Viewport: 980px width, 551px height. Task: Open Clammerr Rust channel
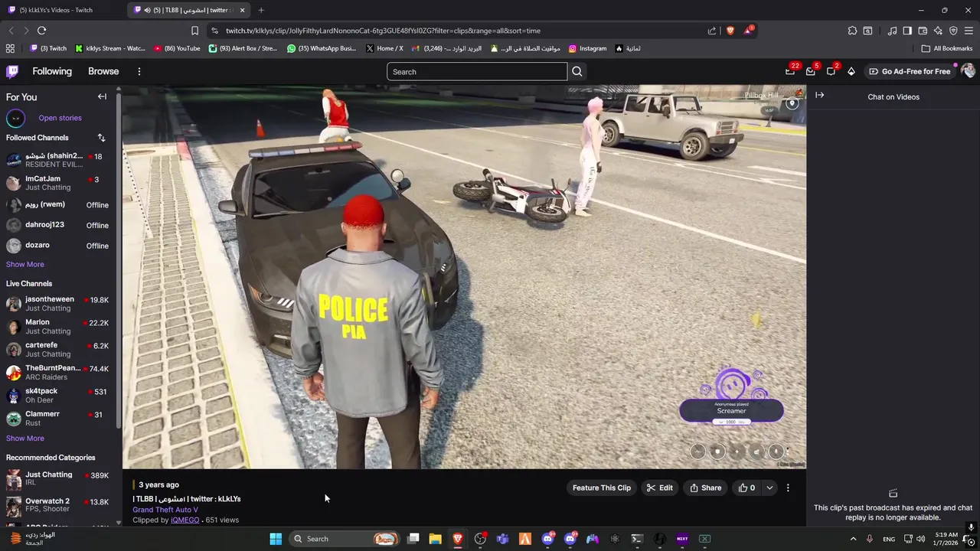click(59, 419)
